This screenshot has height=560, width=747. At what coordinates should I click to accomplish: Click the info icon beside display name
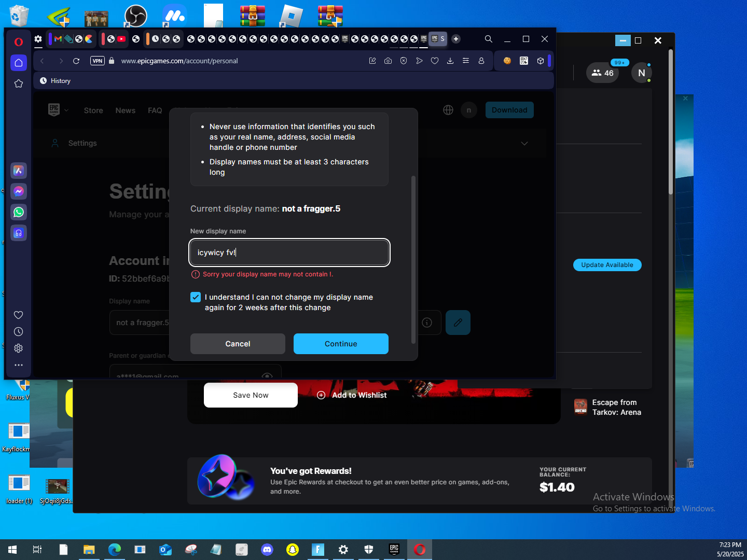[x=427, y=323]
